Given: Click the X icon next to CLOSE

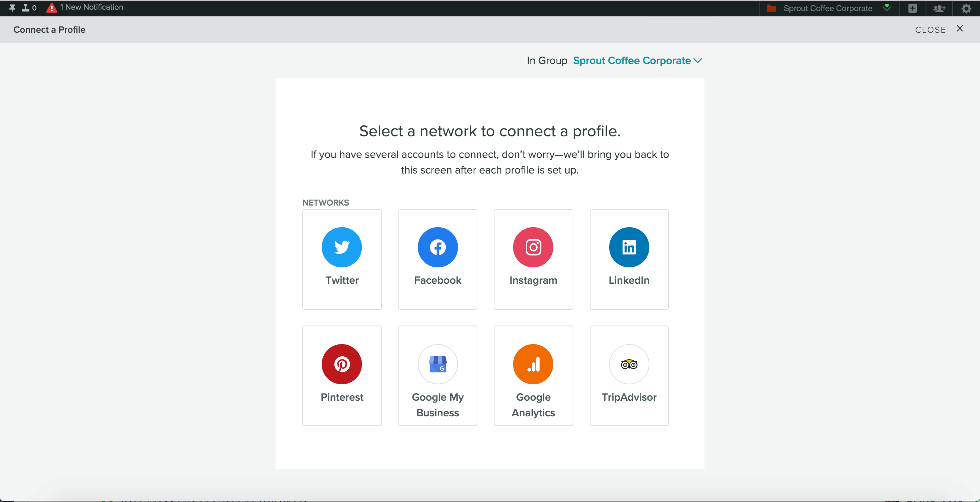Looking at the screenshot, I should click(960, 29).
